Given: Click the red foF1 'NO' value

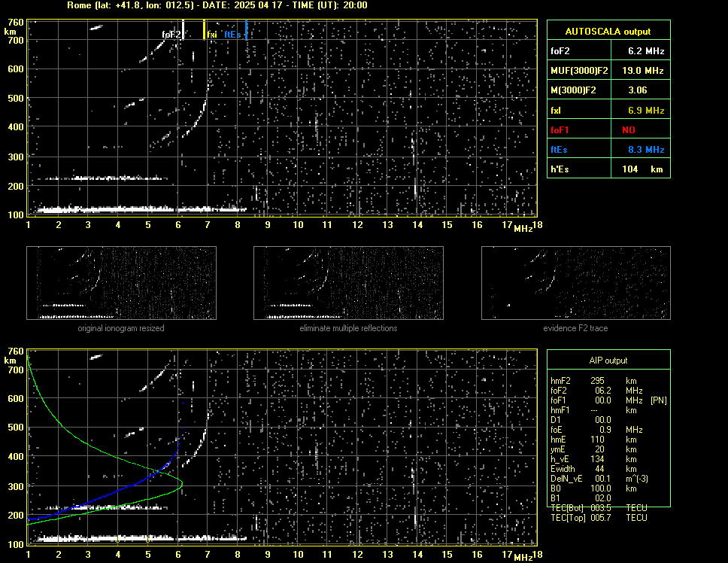Looking at the screenshot, I should point(628,130).
